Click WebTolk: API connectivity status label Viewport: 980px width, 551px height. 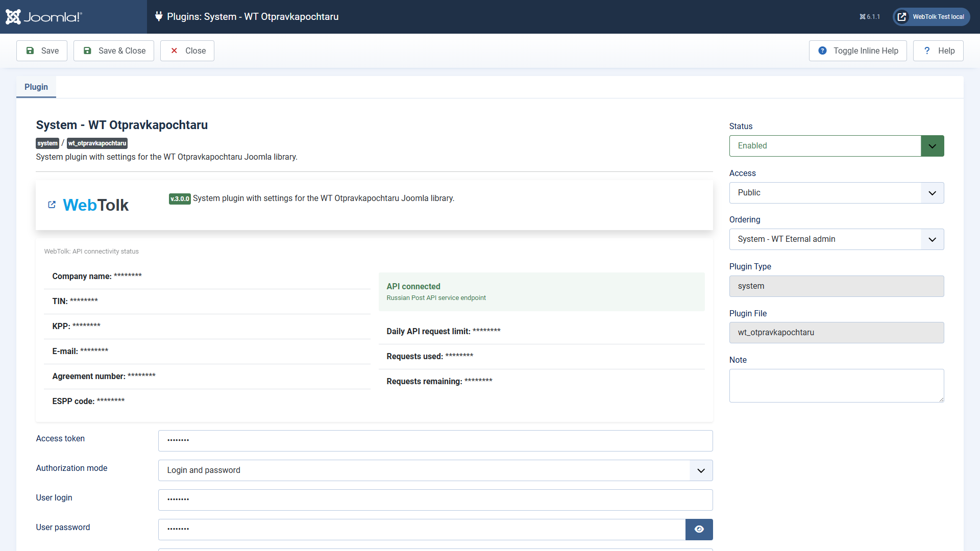[91, 252]
